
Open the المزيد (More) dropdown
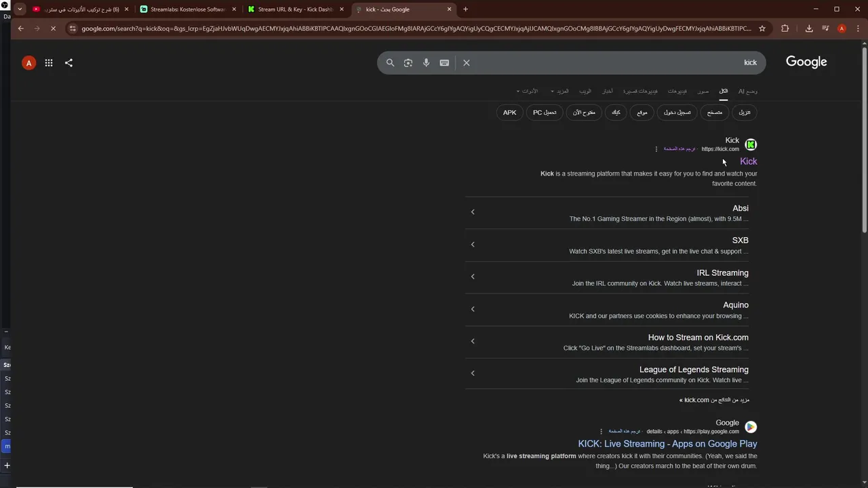point(560,91)
